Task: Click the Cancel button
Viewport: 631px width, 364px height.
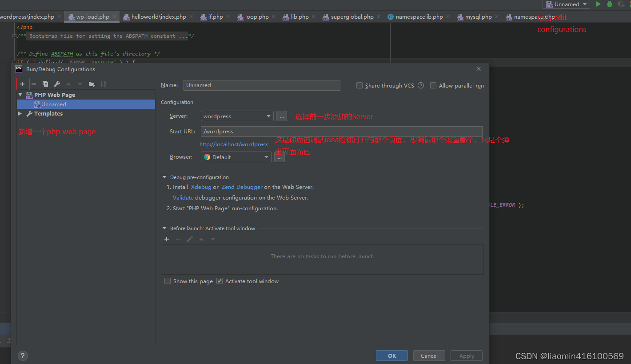Action: tap(429, 356)
